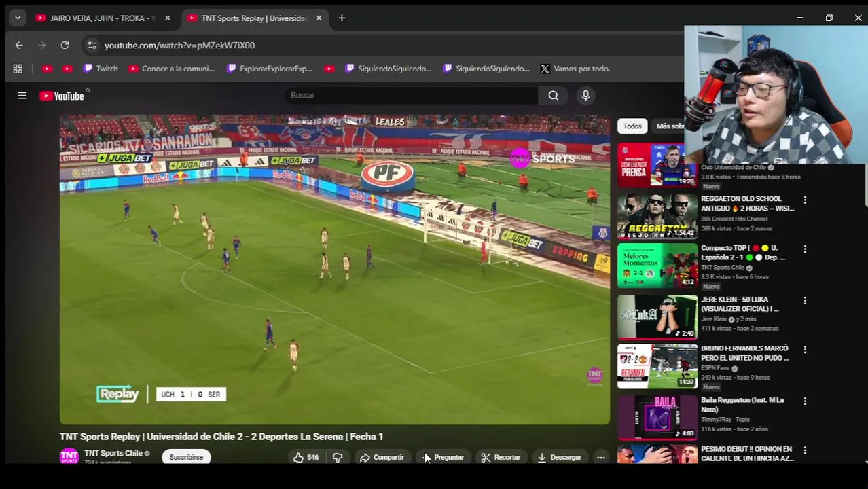The width and height of the screenshot is (868, 489).
Task: Open the Baila Reggaeton thumbnail
Action: click(x=657, y=417)
